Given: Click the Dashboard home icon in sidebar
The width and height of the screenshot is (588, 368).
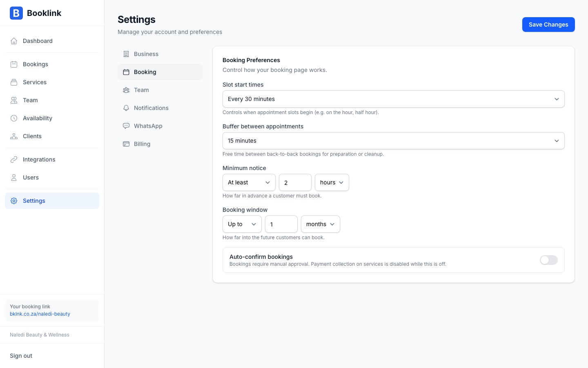Looking at the screenshot, I should (14, 41).
